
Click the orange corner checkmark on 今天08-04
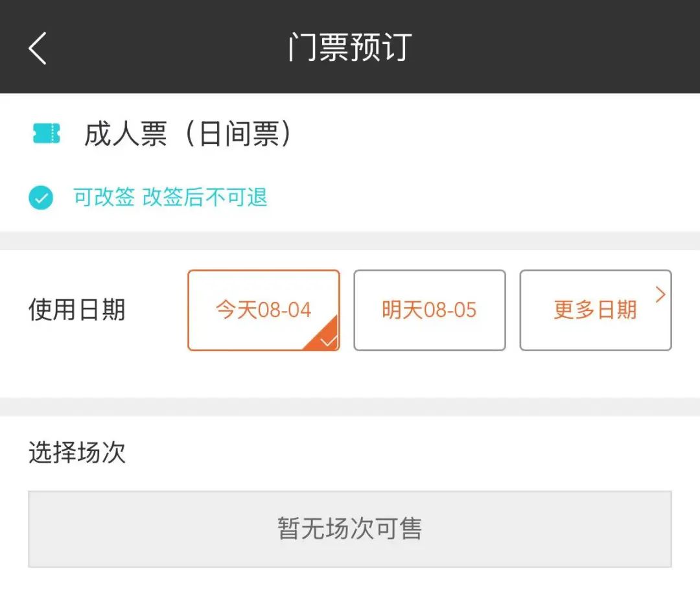point(327,339)
